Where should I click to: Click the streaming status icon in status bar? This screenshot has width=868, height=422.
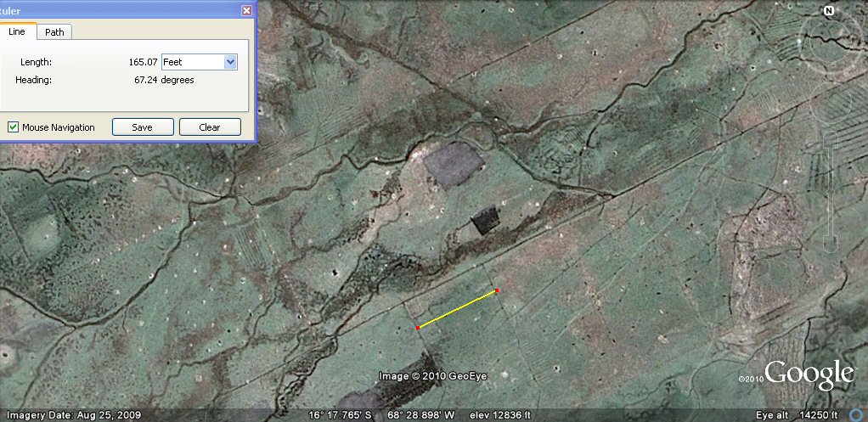[855, 414]
